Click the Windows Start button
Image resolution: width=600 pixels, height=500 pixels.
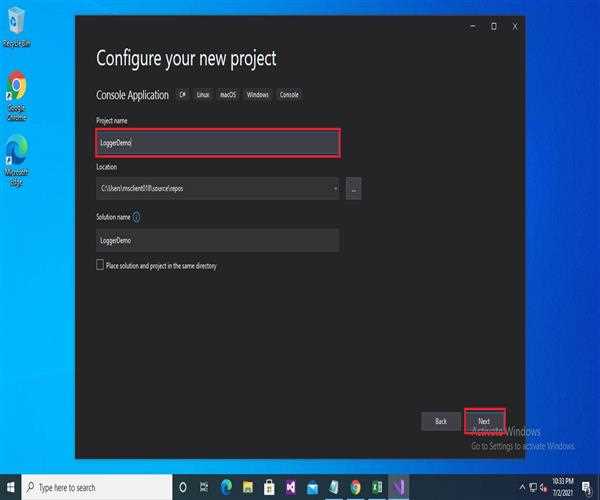(10, 487)
